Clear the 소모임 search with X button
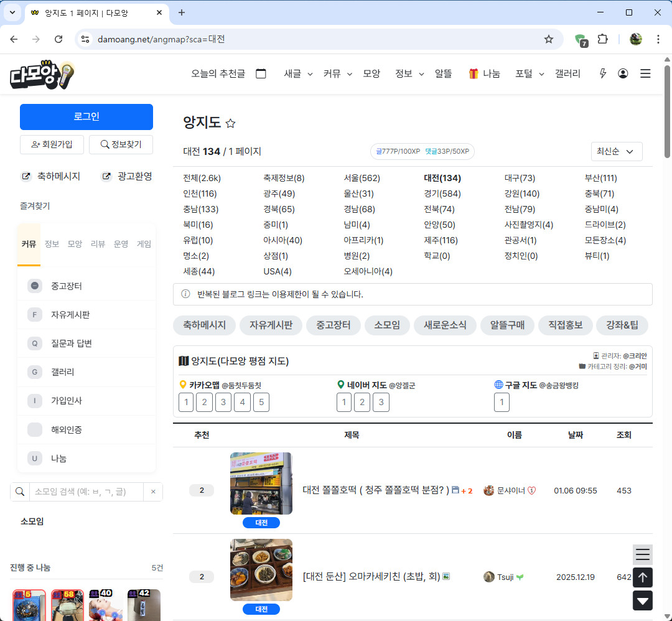This screenshot has height=621, width=672. pyautogui.click(x=153, y=492)
